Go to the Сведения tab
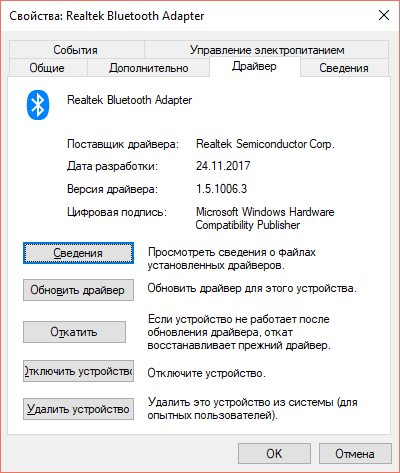400x473 pixels. (344, 68)
